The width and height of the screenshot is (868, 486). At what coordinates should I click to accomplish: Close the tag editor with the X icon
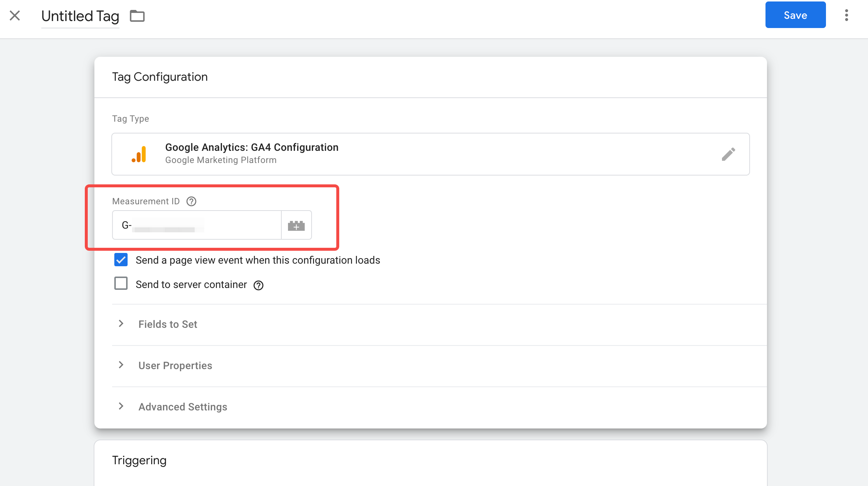(14, 15)
